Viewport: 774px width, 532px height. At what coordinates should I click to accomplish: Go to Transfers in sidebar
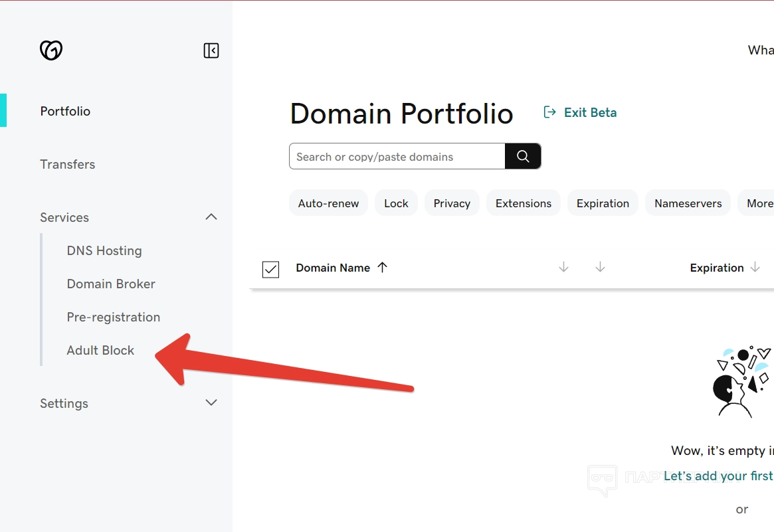(68, 164)
